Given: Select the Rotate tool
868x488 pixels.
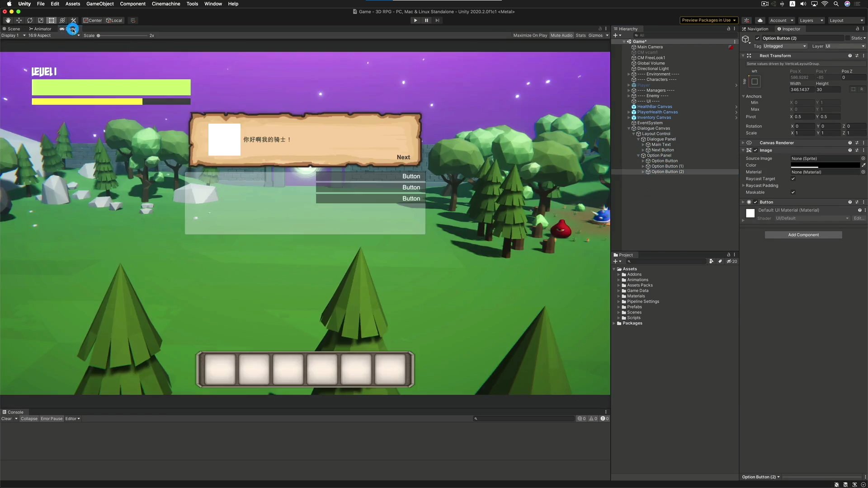Looking at the screenshot, I should [x=30, y=20].
